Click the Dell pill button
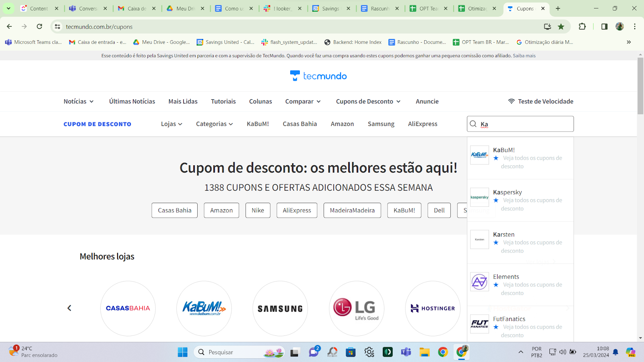Viewport: 644px width, 362px height. (x=440, y=210)
